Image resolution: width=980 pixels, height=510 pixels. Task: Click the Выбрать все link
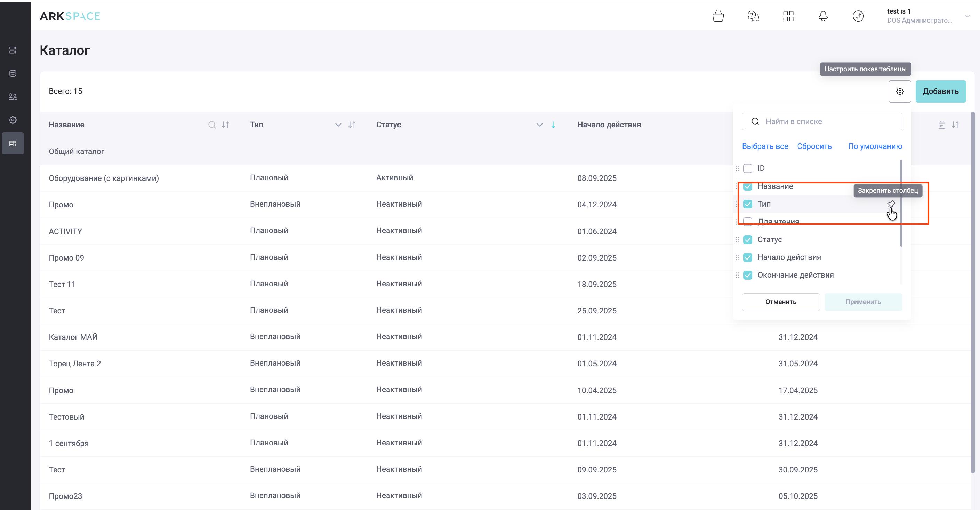[x=765, y=146]
